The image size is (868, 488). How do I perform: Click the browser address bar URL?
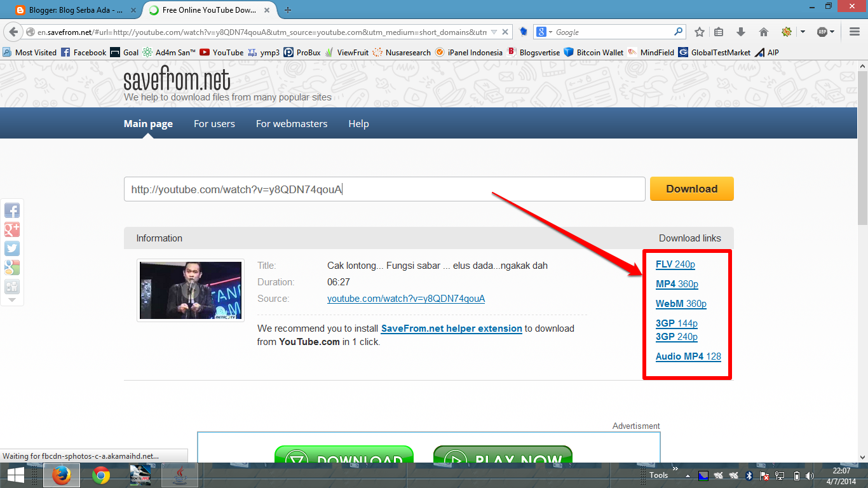(x=261, y=32)
